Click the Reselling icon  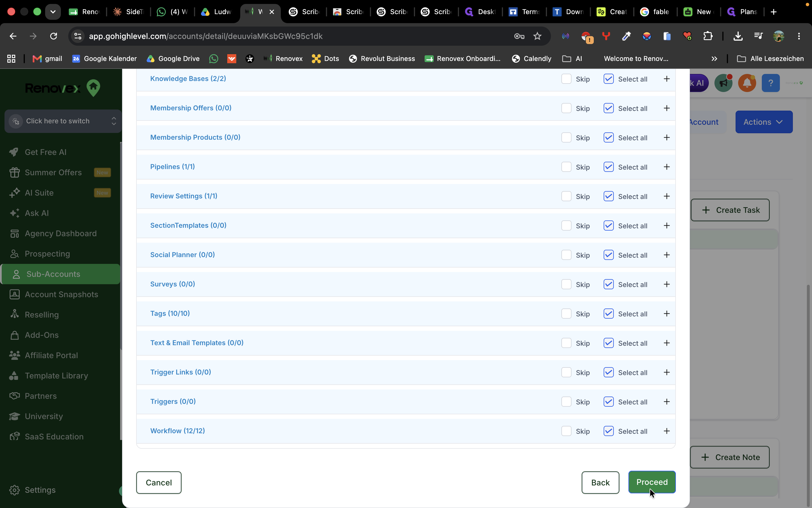[x=14, y=314]
